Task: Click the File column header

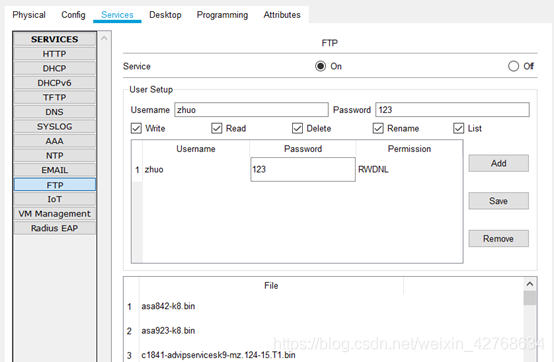Action: pos(271,285)
